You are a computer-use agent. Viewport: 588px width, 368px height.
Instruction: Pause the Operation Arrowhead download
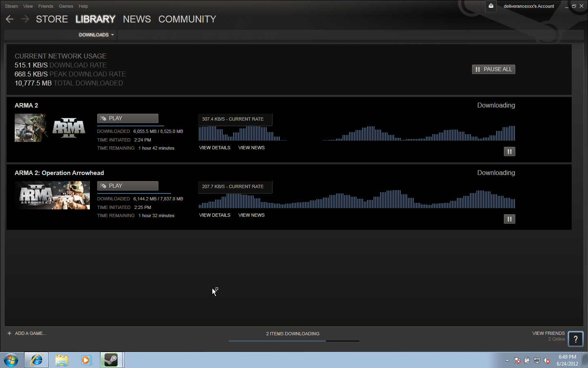(x=509, y=219)
